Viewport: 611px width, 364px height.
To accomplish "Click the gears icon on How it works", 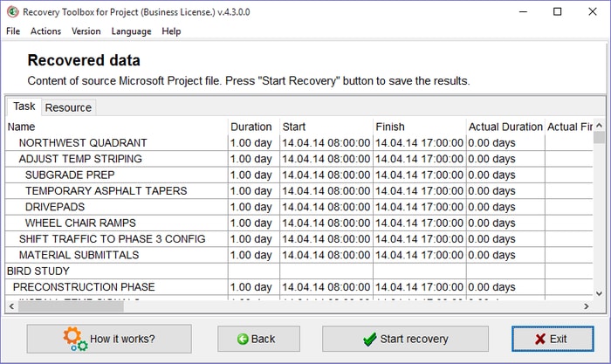I will point(75,339).
